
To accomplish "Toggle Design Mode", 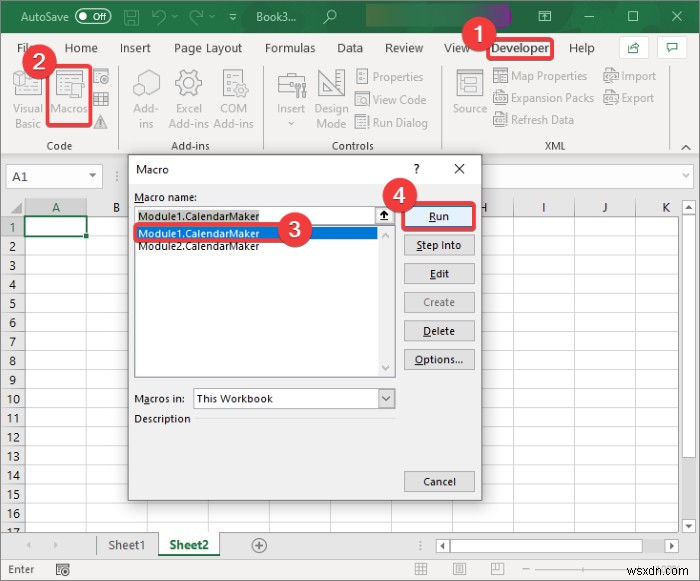I will (331, 99).
